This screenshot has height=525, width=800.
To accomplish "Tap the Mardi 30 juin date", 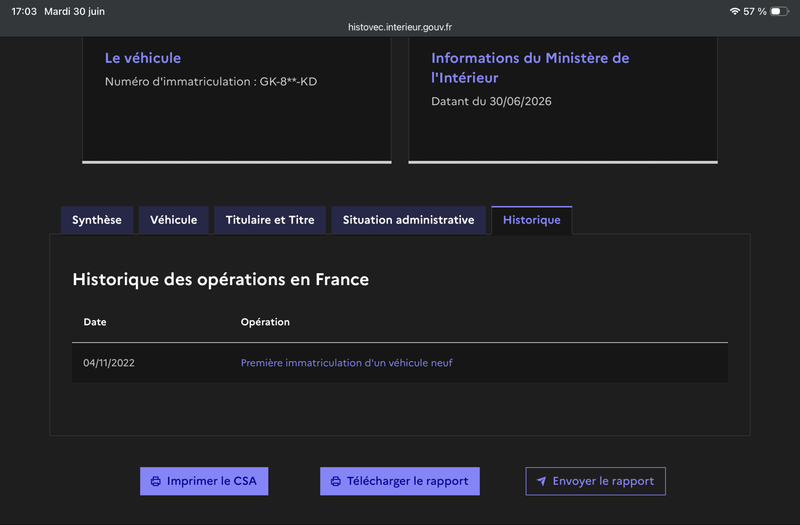I will coord(74,11).
